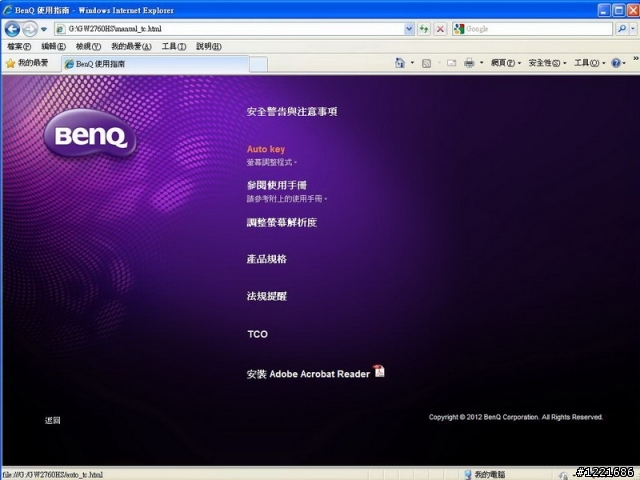The width and height of the screenshot is (640, 480).
Task: Open 參閱使用手冊 link
Action: click(277, 185)
